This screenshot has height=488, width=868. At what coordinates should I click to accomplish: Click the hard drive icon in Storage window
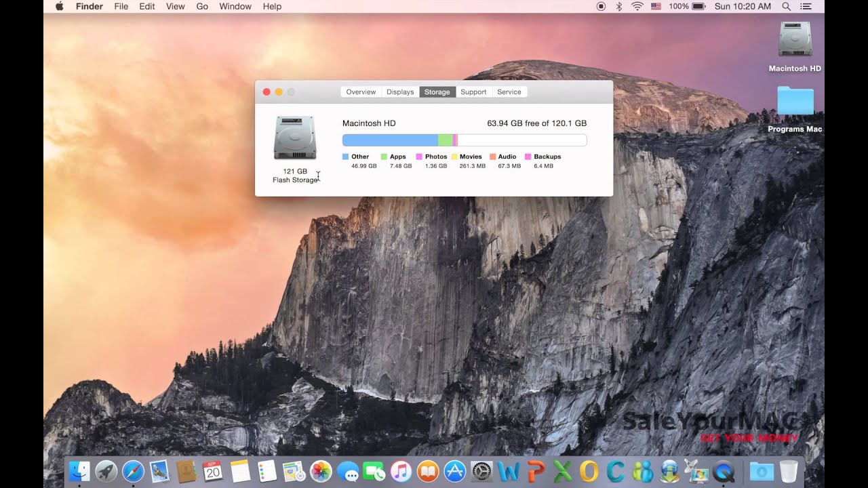295,138
